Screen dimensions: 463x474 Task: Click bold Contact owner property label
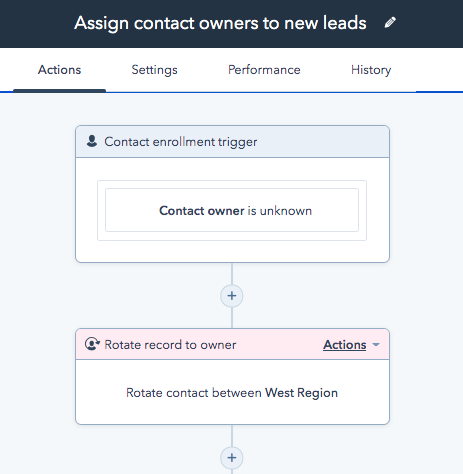pyautogui.click(x=202, y=211)
